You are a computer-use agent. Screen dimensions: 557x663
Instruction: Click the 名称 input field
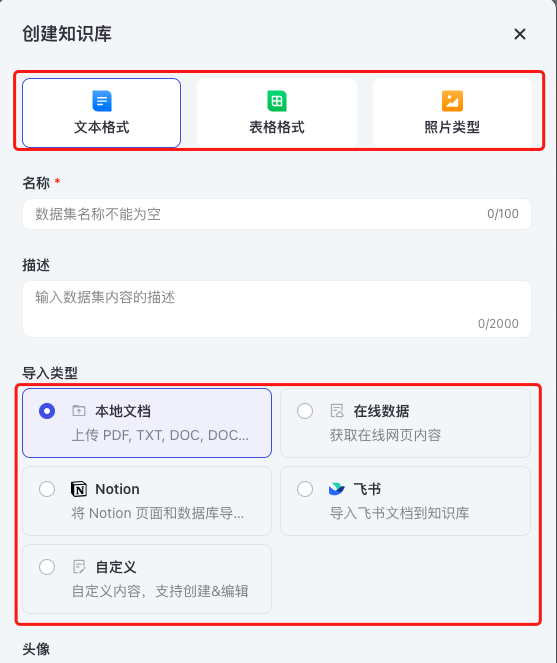point(277,214)
